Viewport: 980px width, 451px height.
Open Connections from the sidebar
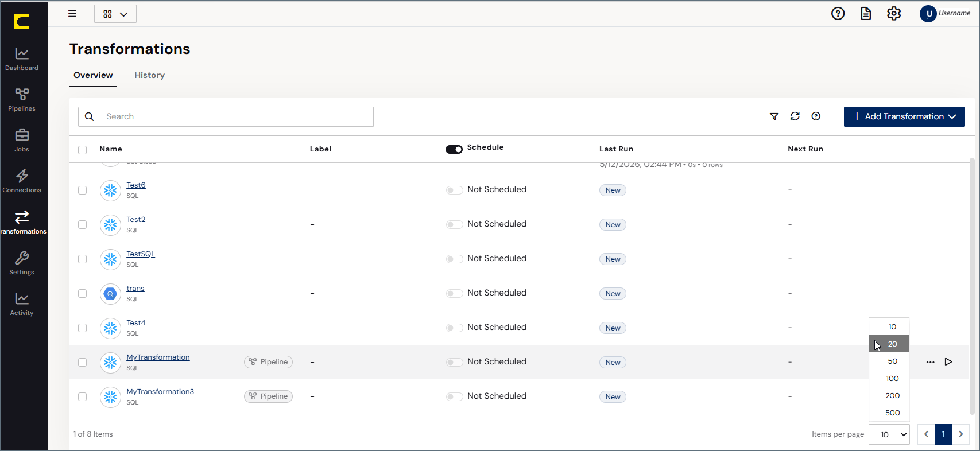click(22, 182)
